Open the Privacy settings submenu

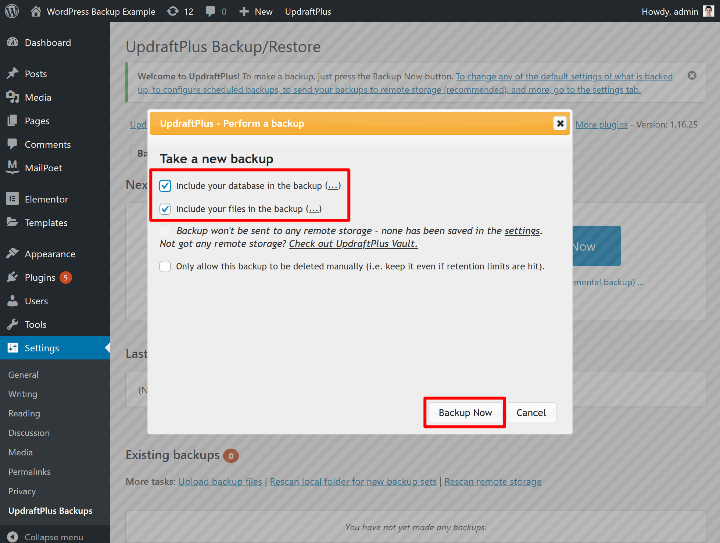(22, 491)
